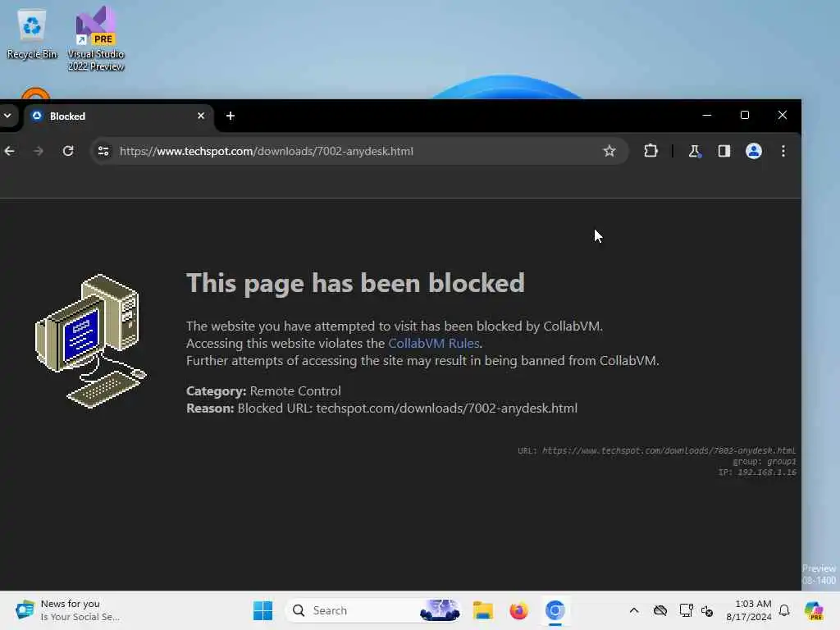Screen dimensions: 840x630
Task: Open the network display tray icon
Action: point(686,610)
